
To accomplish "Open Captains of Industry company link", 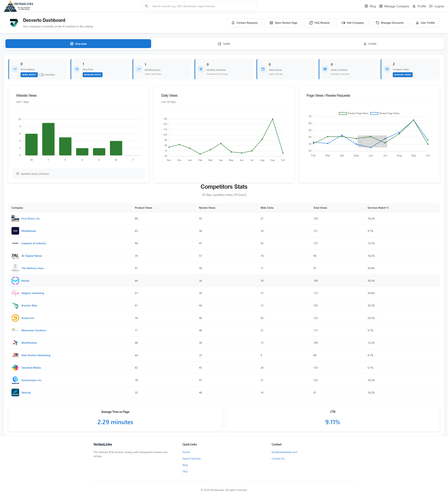I will click(x=34, y=243).
